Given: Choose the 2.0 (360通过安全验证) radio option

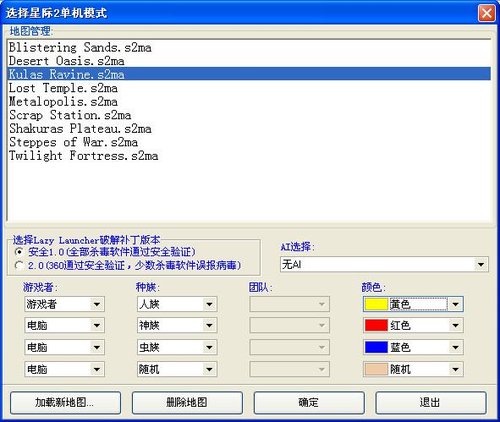Looking at the screenshot, I should 19,266.
